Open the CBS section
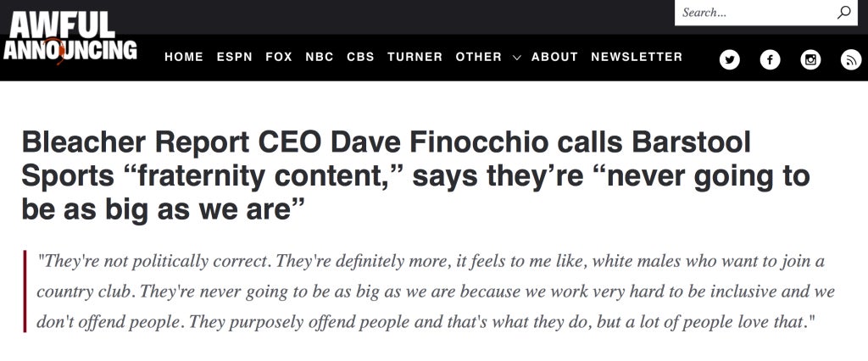868x361 pixels. coord(360,57)
